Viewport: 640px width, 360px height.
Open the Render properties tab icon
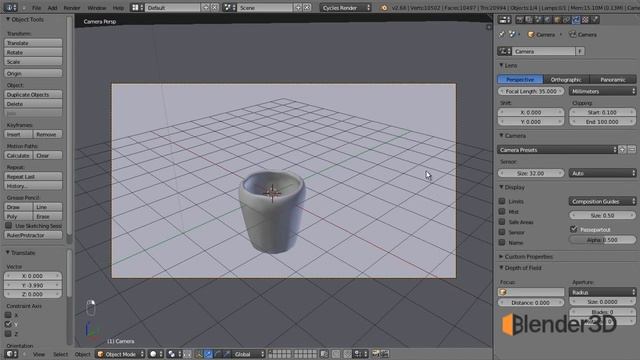(x=520, y=20)
